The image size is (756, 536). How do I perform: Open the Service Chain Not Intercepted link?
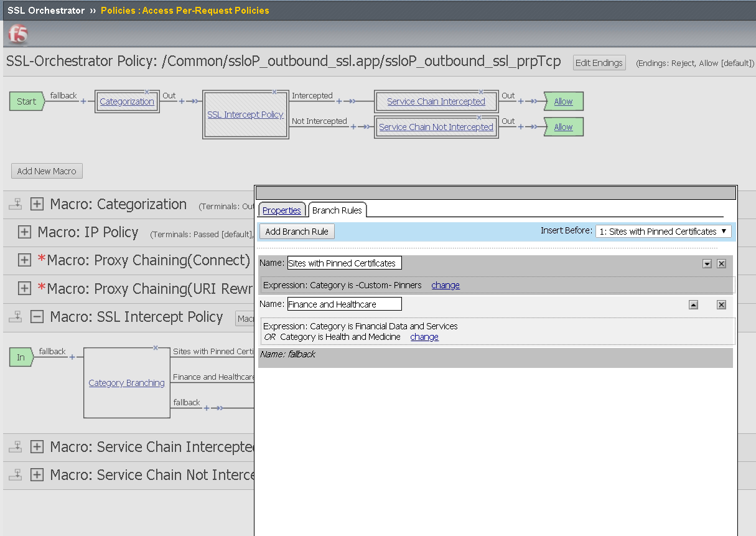(x=436, y=127)
